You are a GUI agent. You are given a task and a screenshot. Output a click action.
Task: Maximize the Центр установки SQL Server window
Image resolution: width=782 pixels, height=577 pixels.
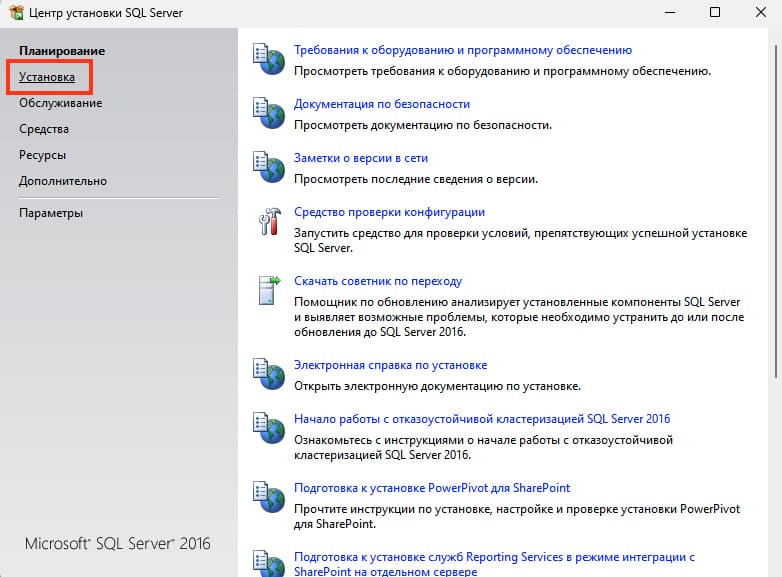point(715,12)
